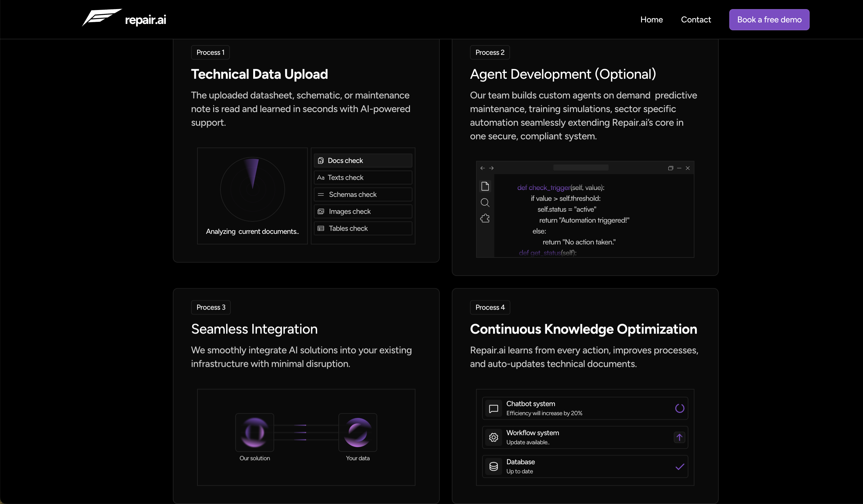The image size is (863, 504).
Task: Click the Our solution orb thumbnail
Action: [254, 433]
